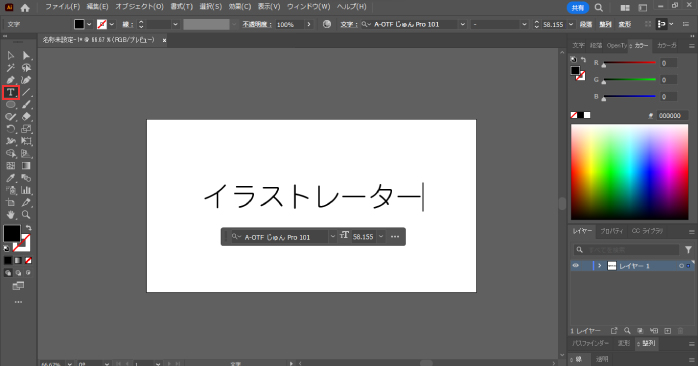Open 書式(T) menu

click(182, 7)
